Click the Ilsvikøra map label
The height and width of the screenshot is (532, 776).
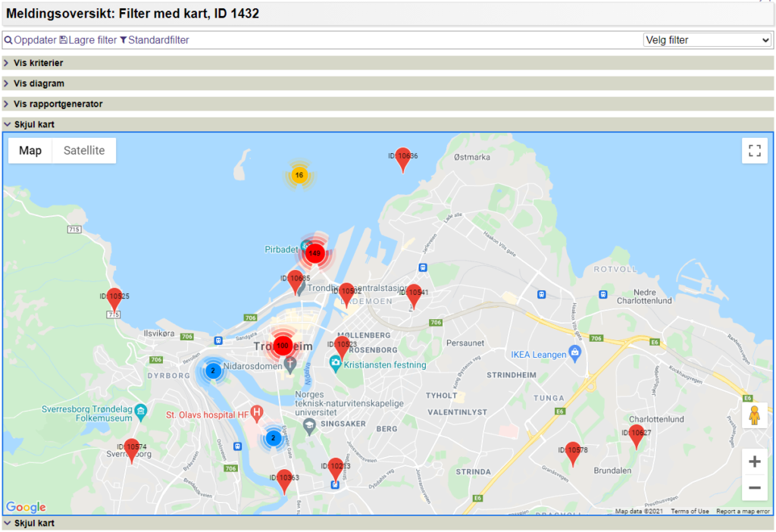point(159,333)
